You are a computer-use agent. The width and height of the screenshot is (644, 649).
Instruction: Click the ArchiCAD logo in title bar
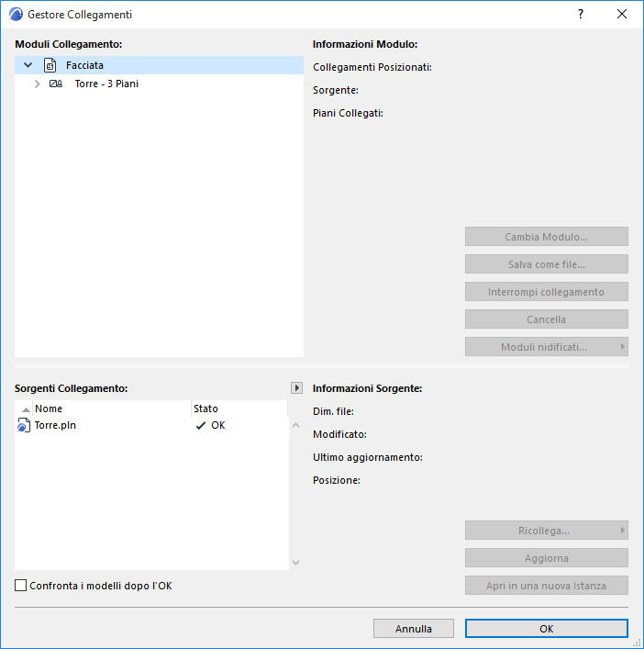[x=16, y=14]
